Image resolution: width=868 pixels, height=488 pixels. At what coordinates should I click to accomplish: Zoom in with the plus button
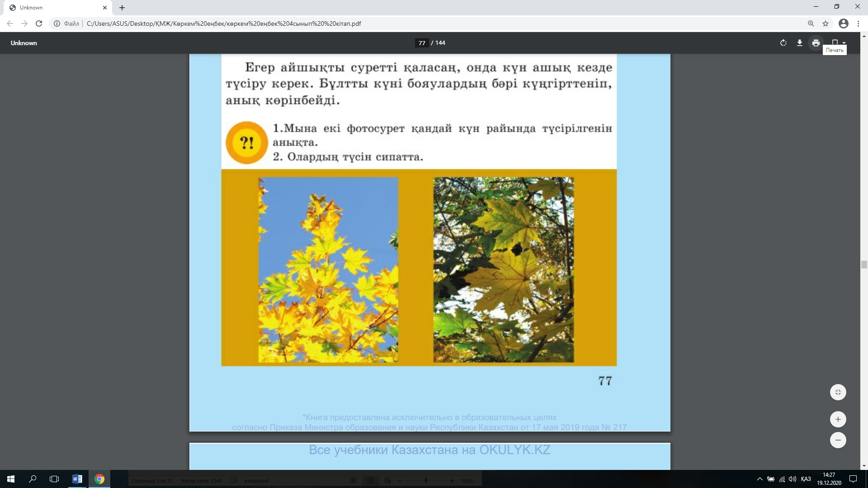(838, 419)
